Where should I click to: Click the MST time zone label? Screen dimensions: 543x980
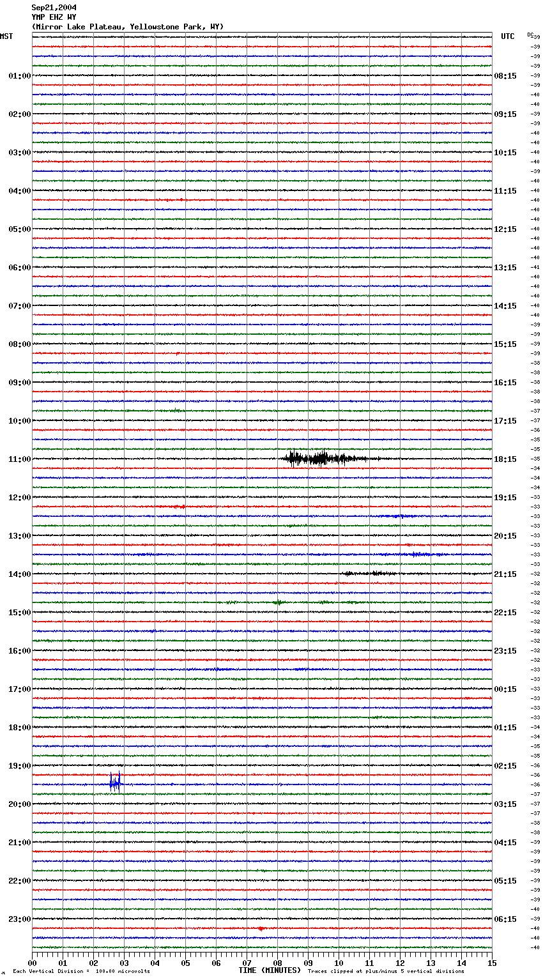(6, 36)
